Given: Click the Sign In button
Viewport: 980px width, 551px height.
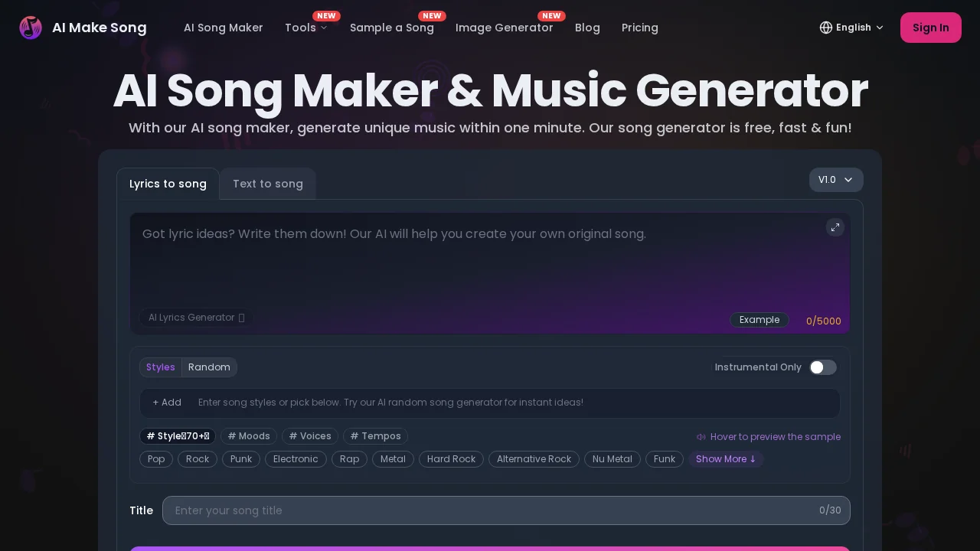Looking at the screenshot, I should point(931,28).
